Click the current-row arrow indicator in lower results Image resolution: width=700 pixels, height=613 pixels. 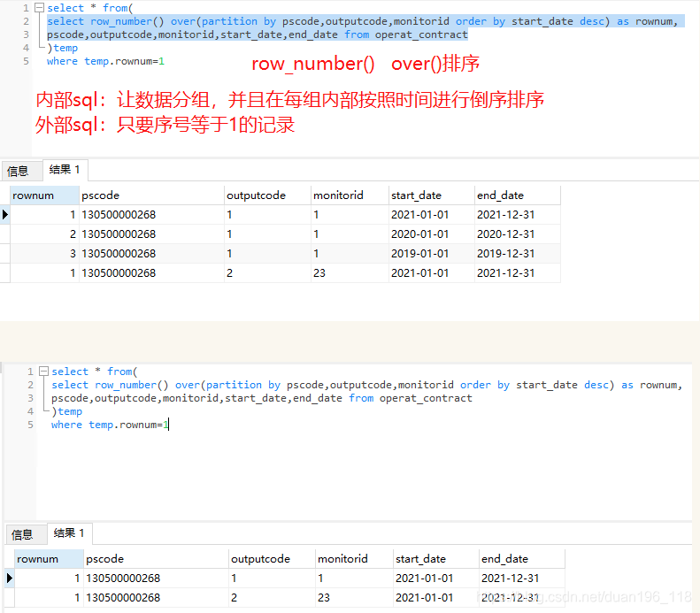pyautogui.click(x=10, y=579)
